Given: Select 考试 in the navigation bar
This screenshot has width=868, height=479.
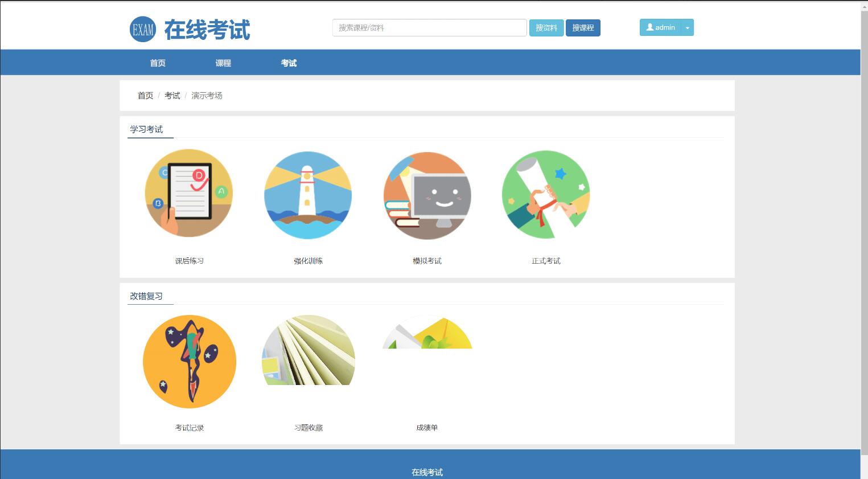Looking at the screenshot, I should coord(289,63).
